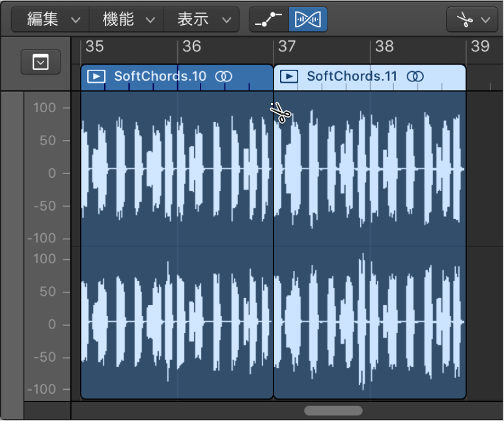Click the horizontal scrollbar thumb

333,411
